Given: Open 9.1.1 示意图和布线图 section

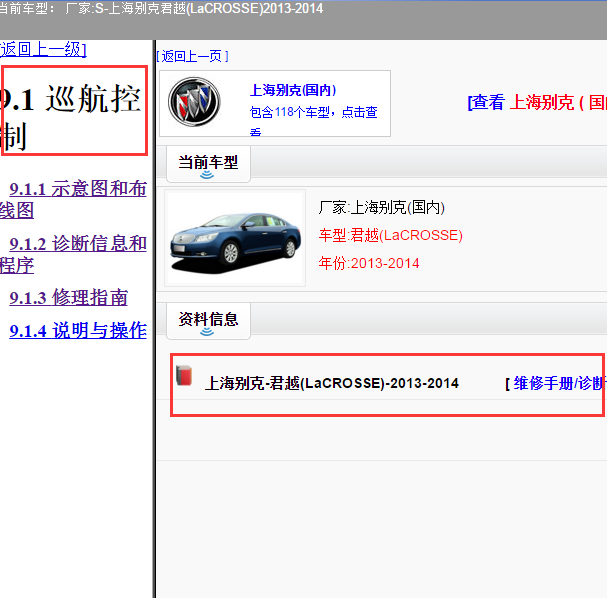Looking at the screenshot, I should [73, 199].
